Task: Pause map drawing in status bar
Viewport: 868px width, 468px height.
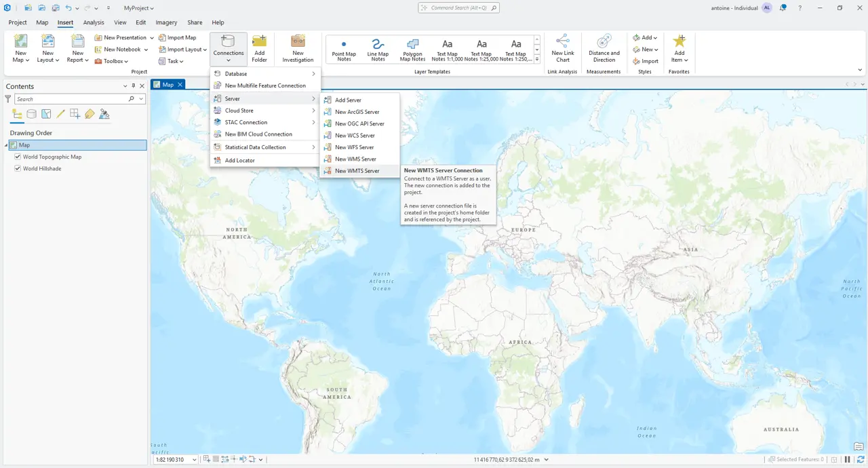Action: coord(847,459)
